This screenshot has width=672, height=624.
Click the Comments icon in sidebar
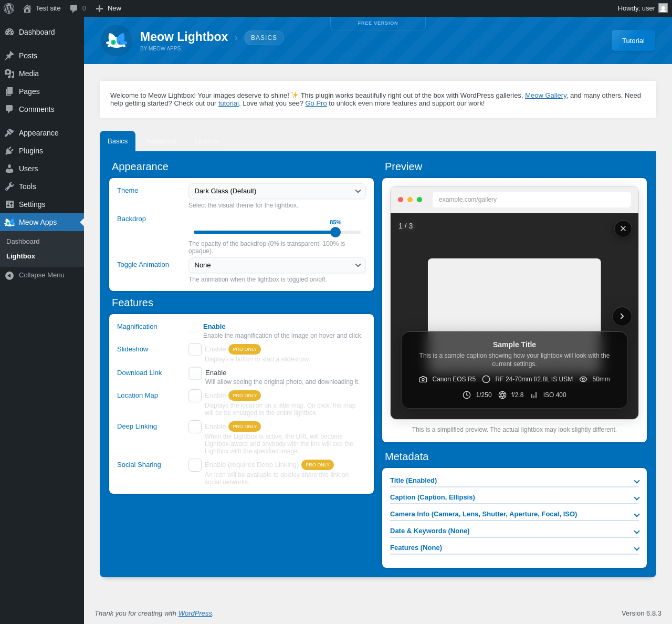pos(9,109)
